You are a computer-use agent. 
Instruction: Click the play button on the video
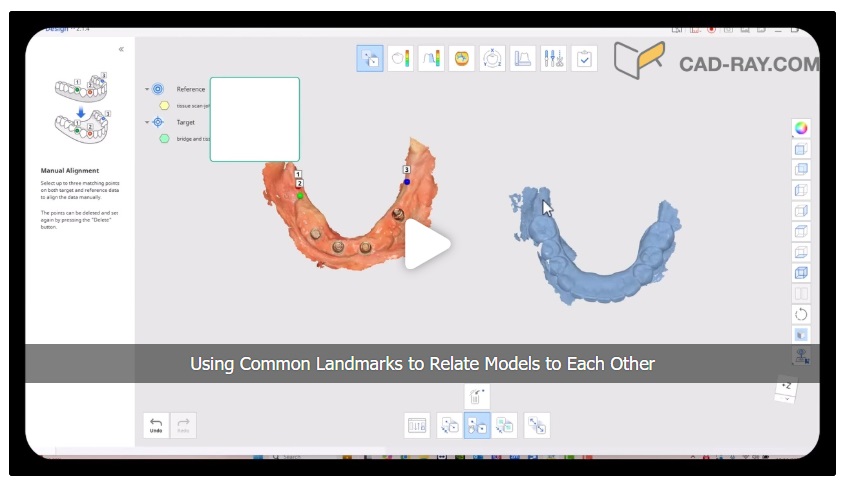tap(427, 245)
